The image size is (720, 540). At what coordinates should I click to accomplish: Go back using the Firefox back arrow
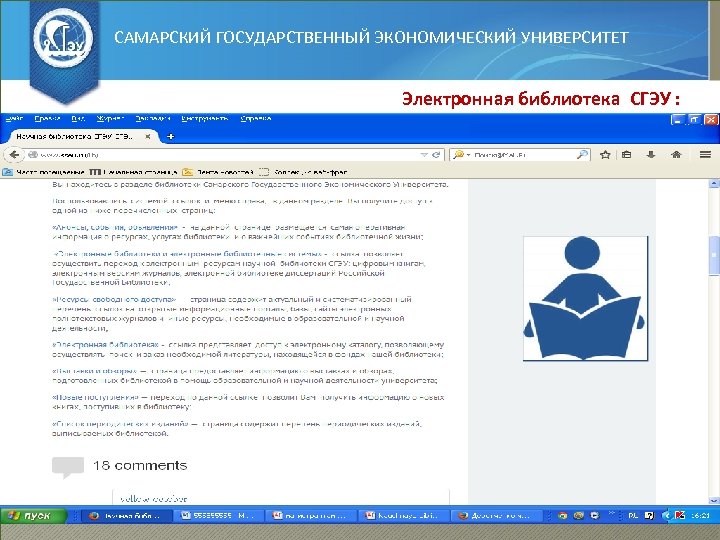point(14,155)
